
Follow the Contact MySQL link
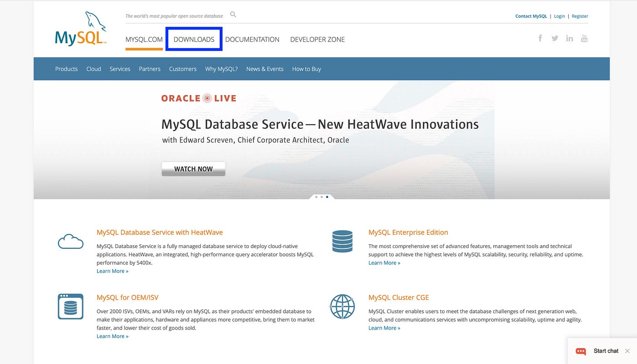531,16
